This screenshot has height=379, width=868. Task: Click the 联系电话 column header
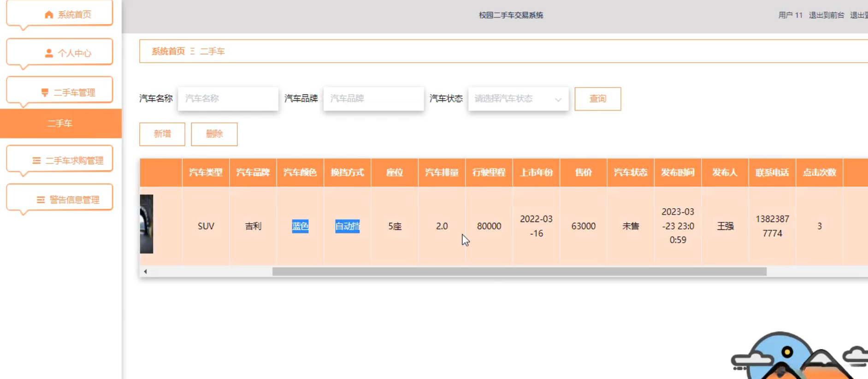tap(772, 173)
